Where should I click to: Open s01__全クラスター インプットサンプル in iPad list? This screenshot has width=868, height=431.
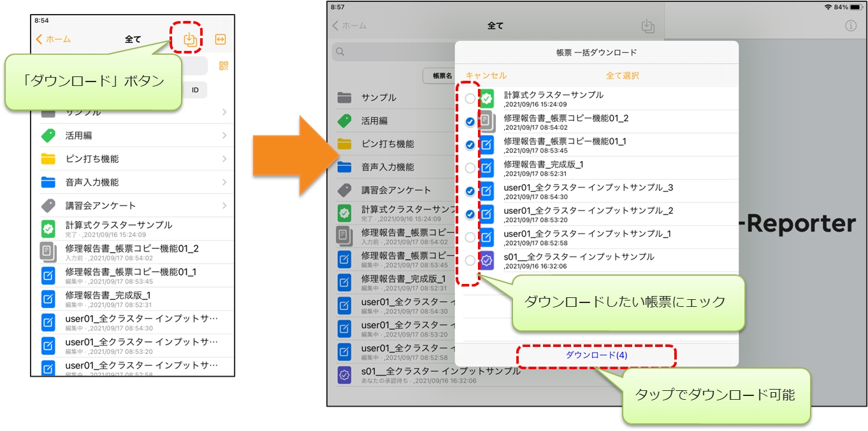tap(440, 375)
